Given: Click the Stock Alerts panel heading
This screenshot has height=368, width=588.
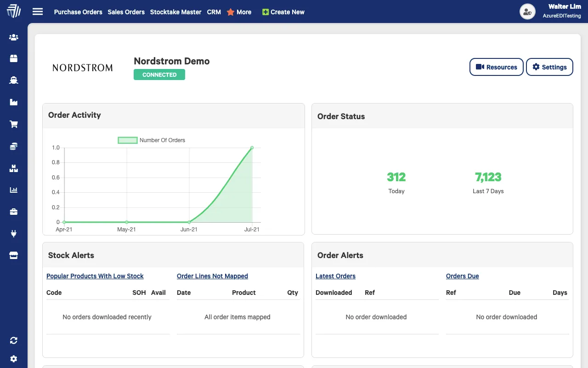Looking at the screenshot, I should click(x=71, y=255).
